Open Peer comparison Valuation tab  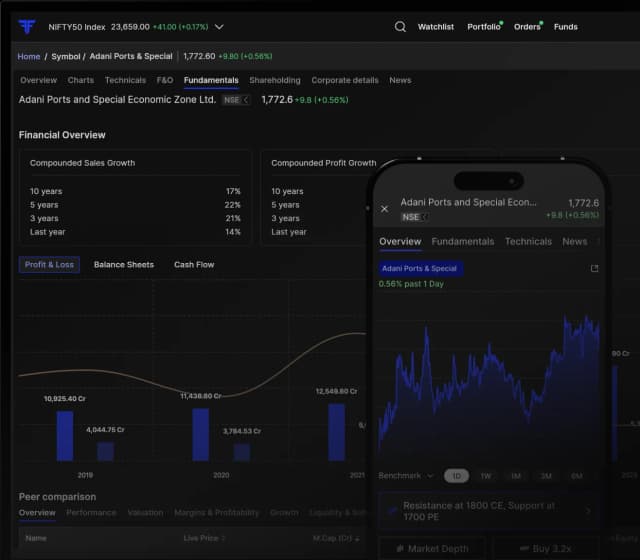(145, 513)
